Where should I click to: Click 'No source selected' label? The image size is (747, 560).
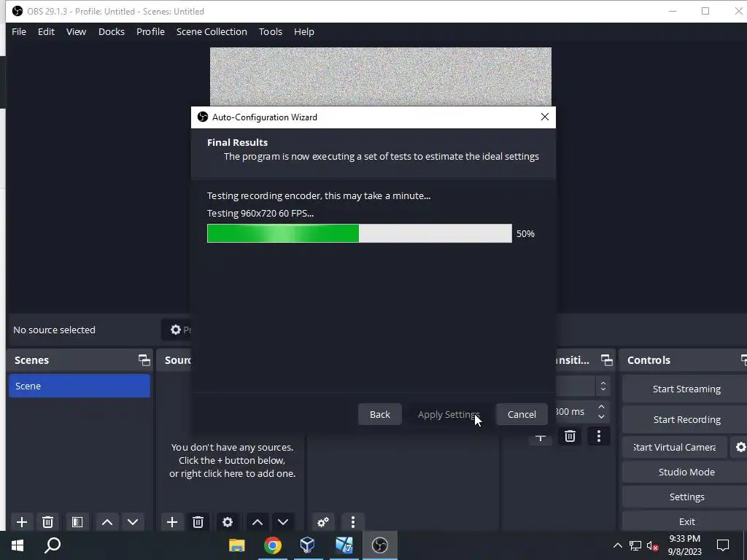click(54, 330)
